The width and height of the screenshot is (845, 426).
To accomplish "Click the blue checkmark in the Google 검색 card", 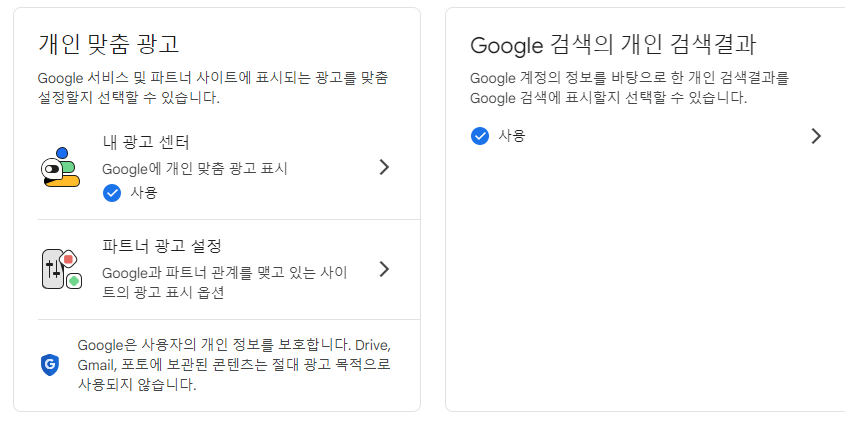I will pyautogui.click(x=480, y=136).
